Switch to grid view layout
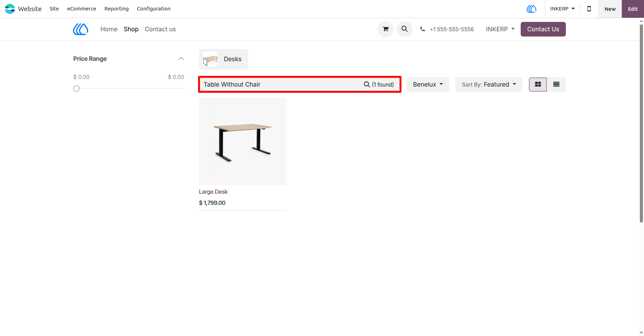 pyautogui.click(x=538, y=85)
